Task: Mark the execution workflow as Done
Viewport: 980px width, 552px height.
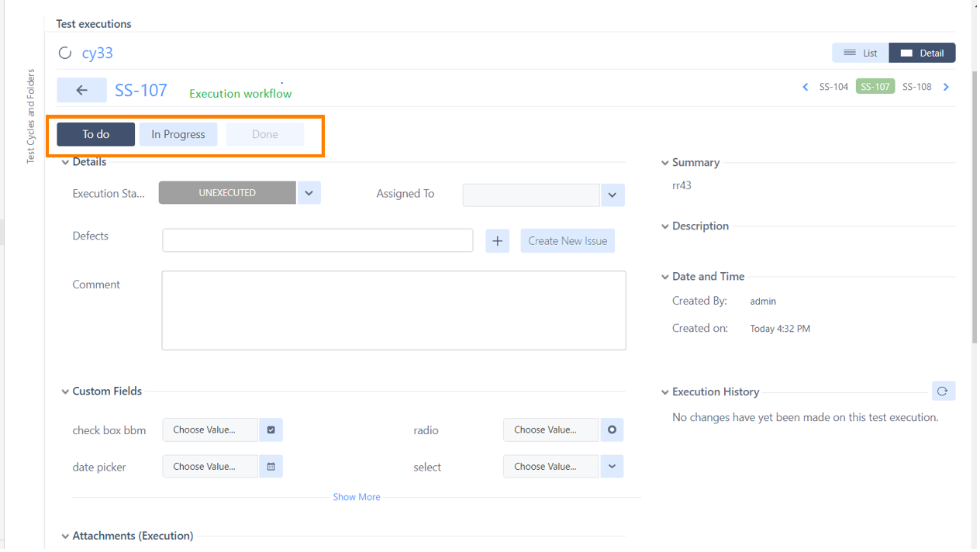Action: click(x=264, y=133)
